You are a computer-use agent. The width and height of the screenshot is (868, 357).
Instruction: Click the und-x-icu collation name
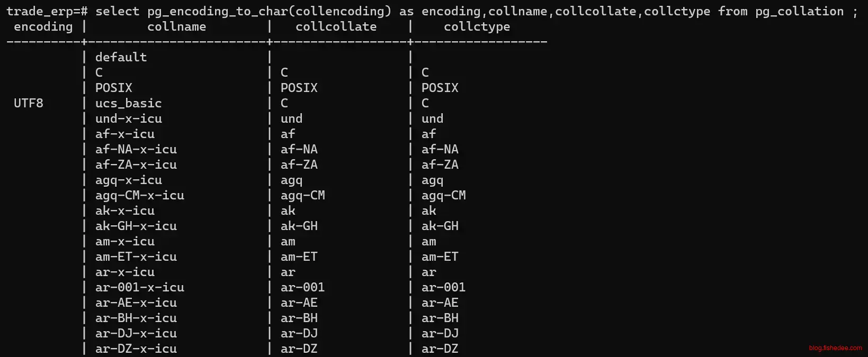pyautogui.click(x=128, y=118)
